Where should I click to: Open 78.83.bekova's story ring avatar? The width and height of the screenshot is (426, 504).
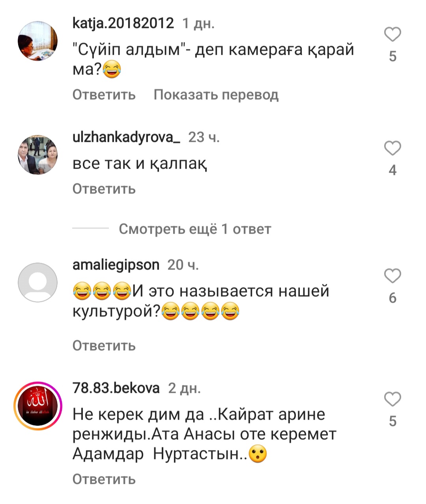pos(38,406)
